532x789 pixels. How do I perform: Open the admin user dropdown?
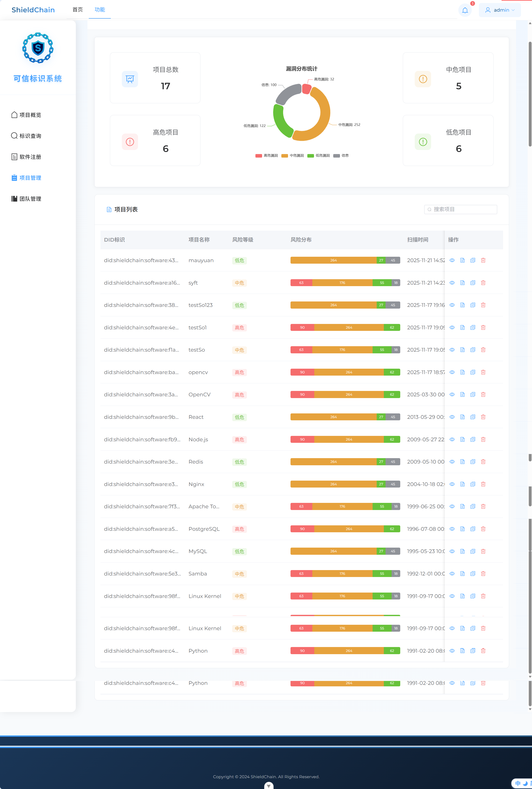point(500,10)
